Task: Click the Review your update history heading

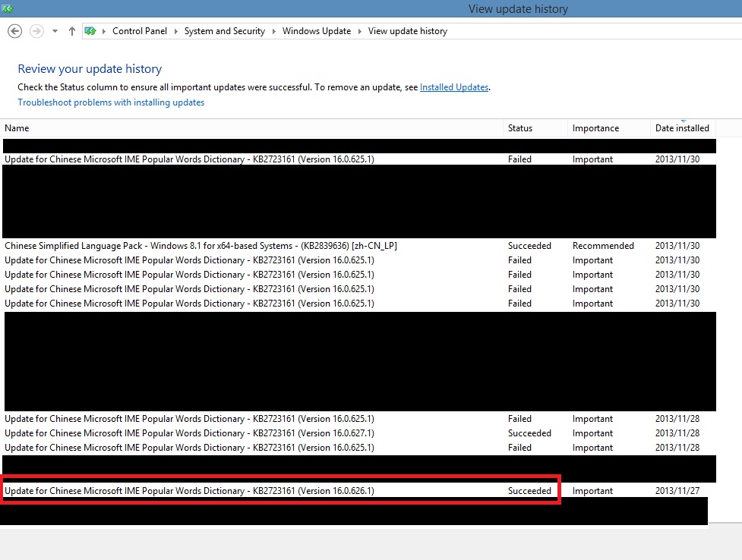Action: point(90,69)
